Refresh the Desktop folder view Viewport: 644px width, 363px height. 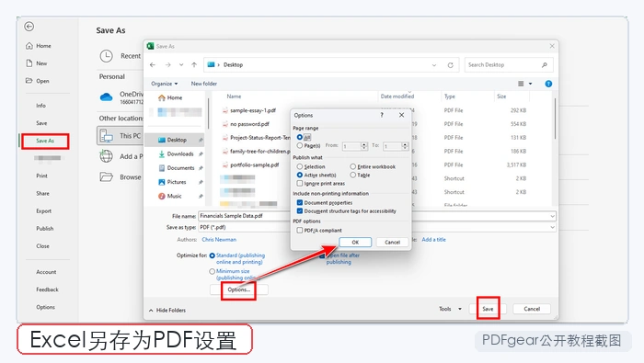[x=450, y=65]
